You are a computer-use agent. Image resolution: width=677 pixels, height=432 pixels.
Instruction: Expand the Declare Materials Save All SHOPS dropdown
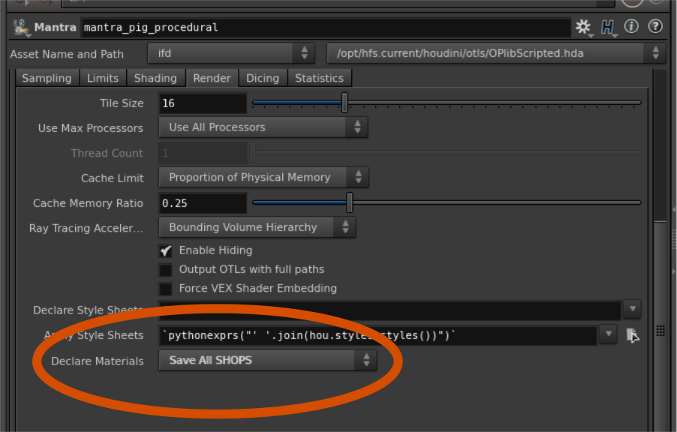(267, 360)
